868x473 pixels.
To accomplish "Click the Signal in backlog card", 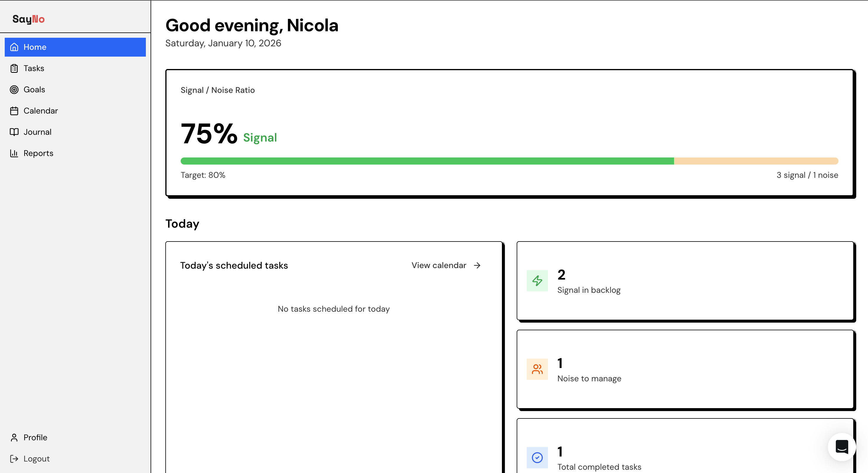I will [685, 282].
